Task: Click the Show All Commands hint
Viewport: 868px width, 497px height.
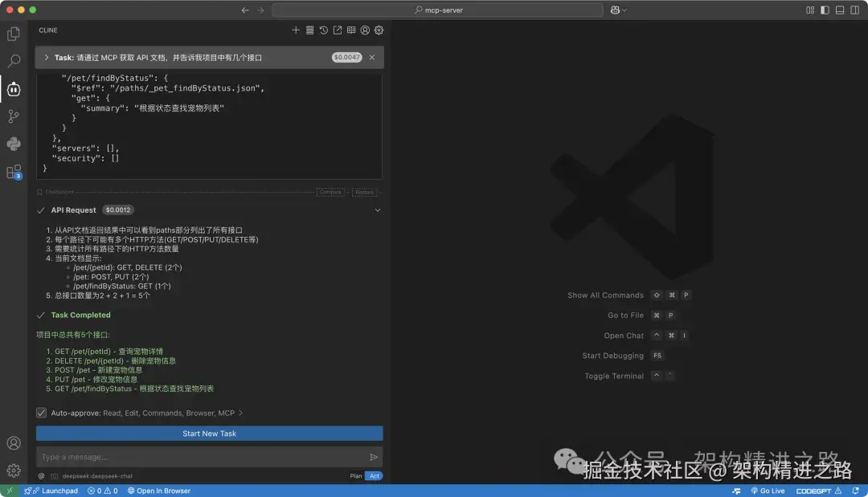Action: [x=606, y=295]
